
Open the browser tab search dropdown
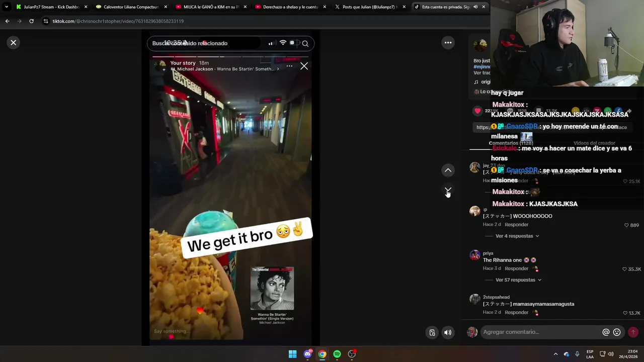pos(7,7)
